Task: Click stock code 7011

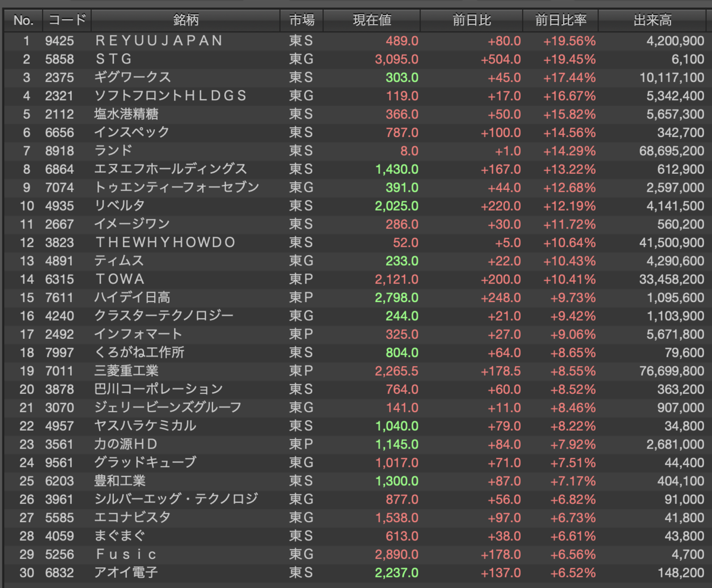Action: point(59,371)
